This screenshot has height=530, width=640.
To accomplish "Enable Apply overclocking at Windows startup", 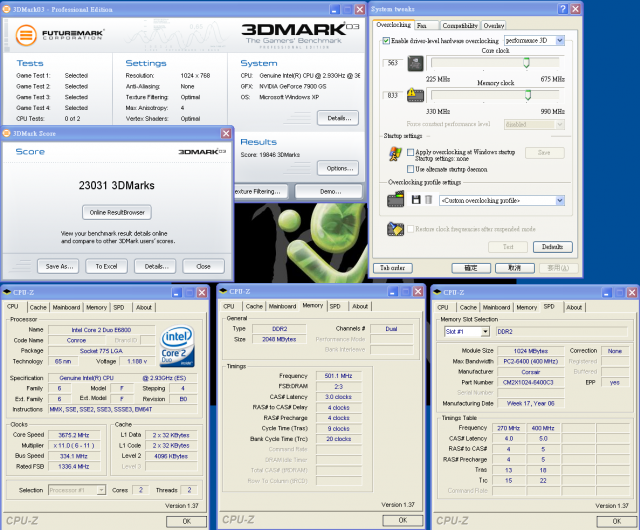I will coord(411,152).
